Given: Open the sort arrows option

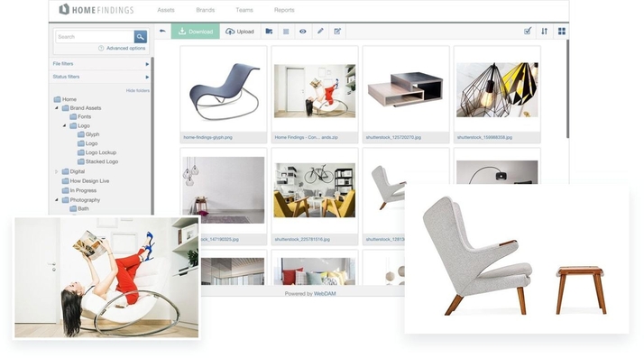Looking at the screenshot, I should 544,31.
